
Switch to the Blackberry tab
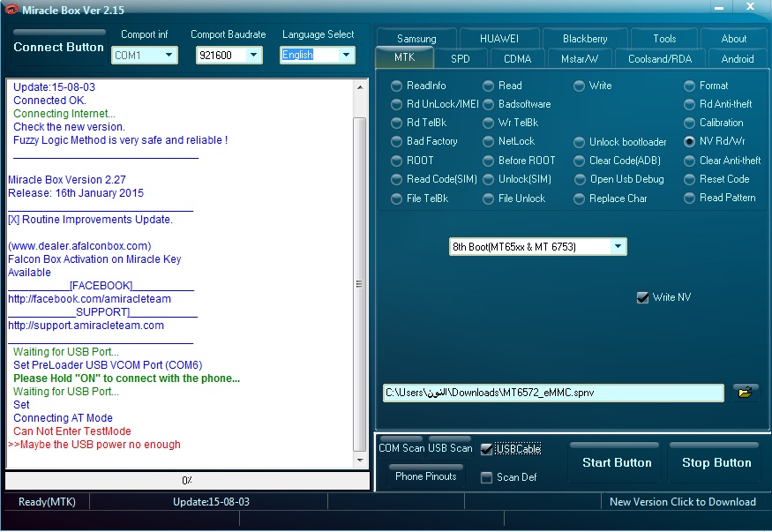pos(585,39)
